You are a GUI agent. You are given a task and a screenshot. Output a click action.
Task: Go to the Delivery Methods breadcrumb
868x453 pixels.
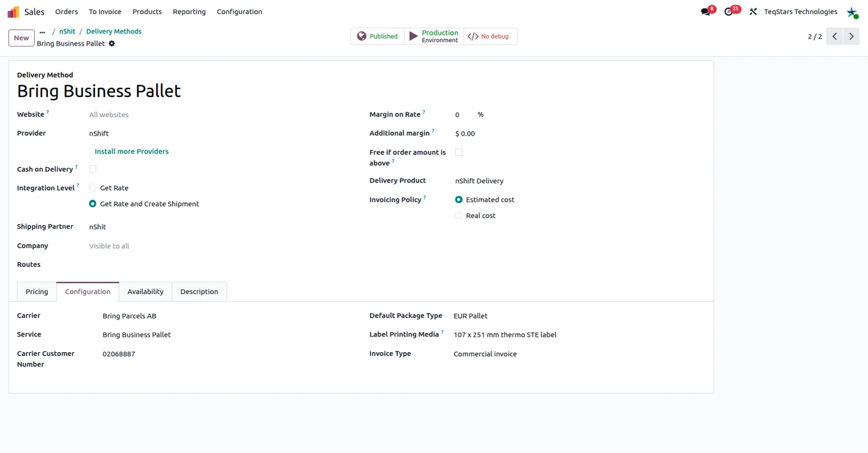point(114,31)
